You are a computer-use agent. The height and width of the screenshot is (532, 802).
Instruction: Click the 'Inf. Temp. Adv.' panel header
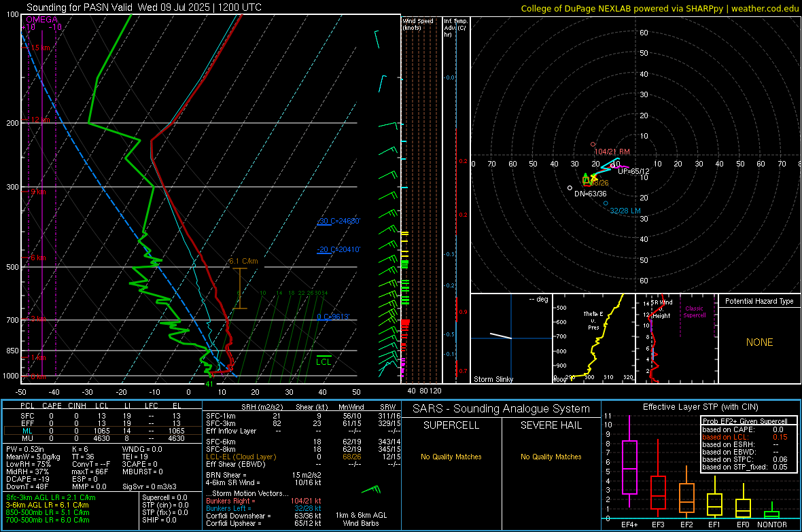tap(455, 28)
